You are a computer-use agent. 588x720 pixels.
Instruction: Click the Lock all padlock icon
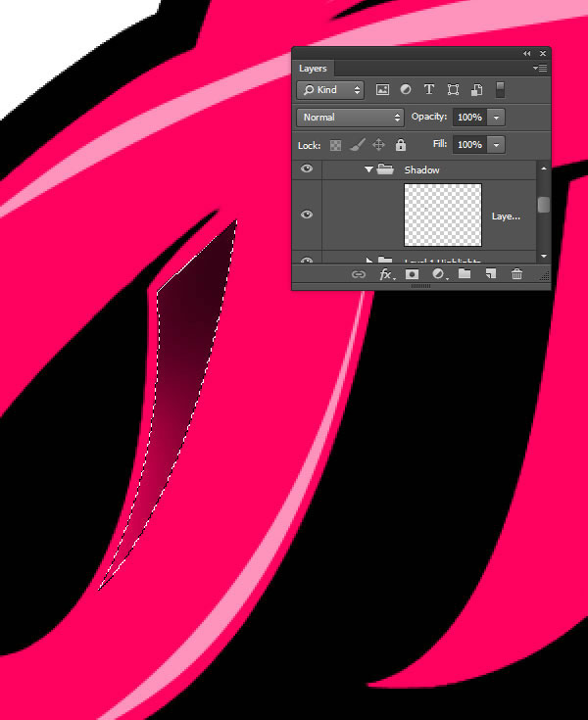[x=400, y=145]
